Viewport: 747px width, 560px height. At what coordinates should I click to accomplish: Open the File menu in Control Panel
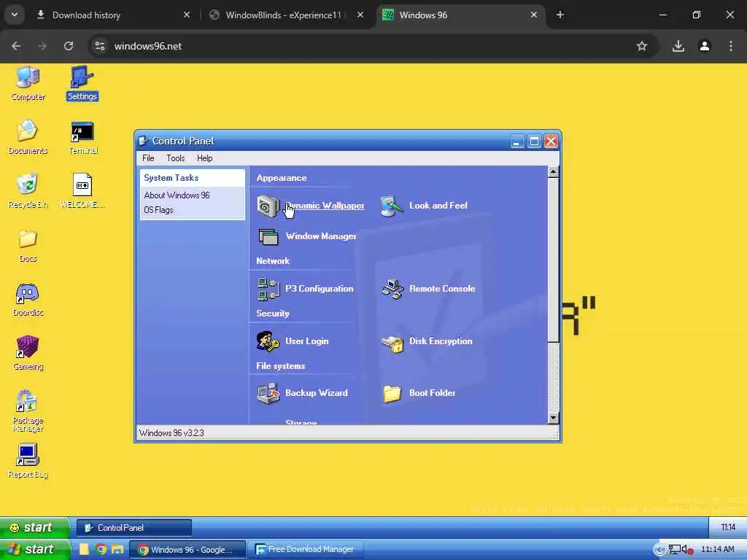148,158
